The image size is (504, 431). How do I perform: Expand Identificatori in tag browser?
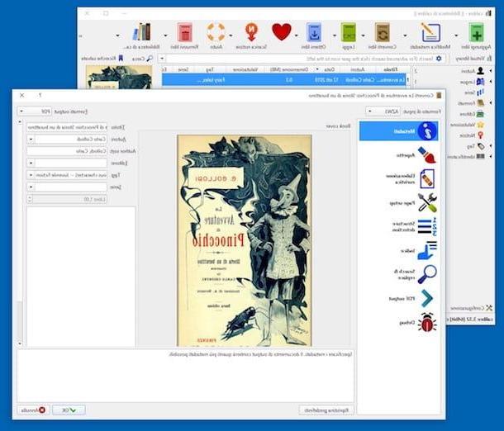click(491, 156)
